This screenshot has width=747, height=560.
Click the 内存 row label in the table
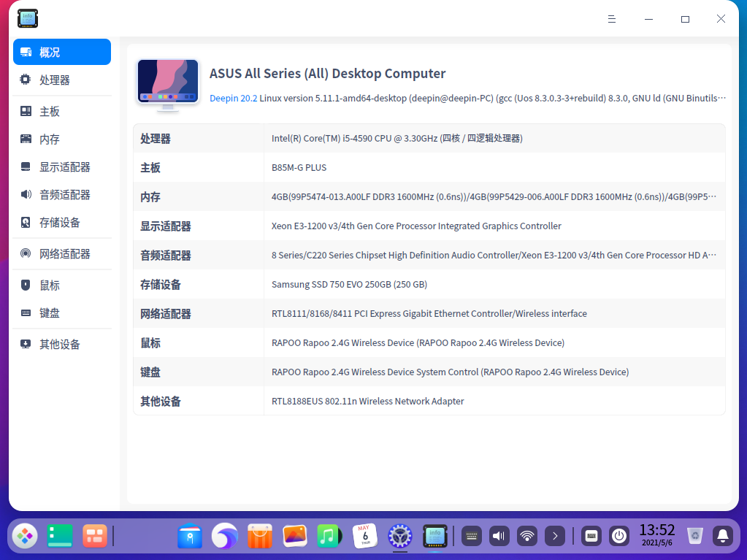click(150, 196)
